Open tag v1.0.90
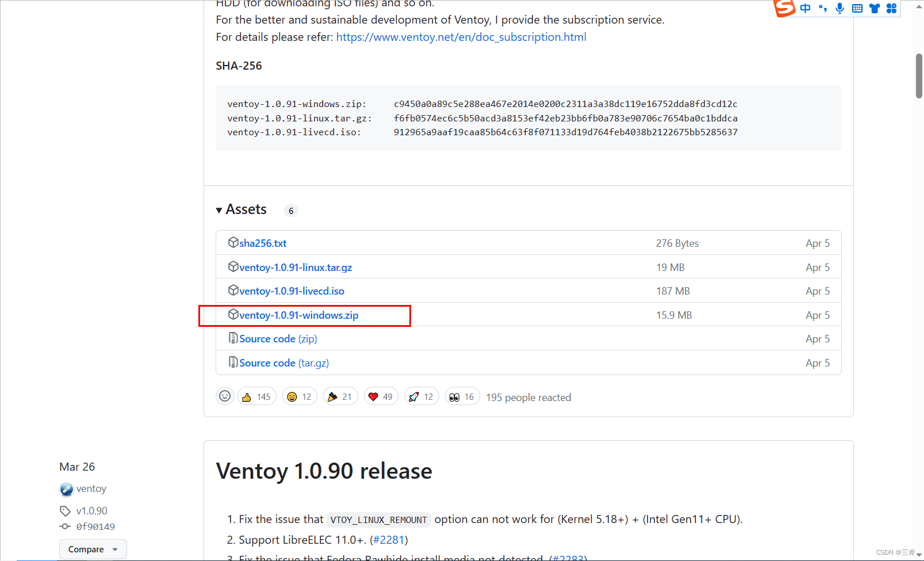The image size is (924, 561). 91,511
